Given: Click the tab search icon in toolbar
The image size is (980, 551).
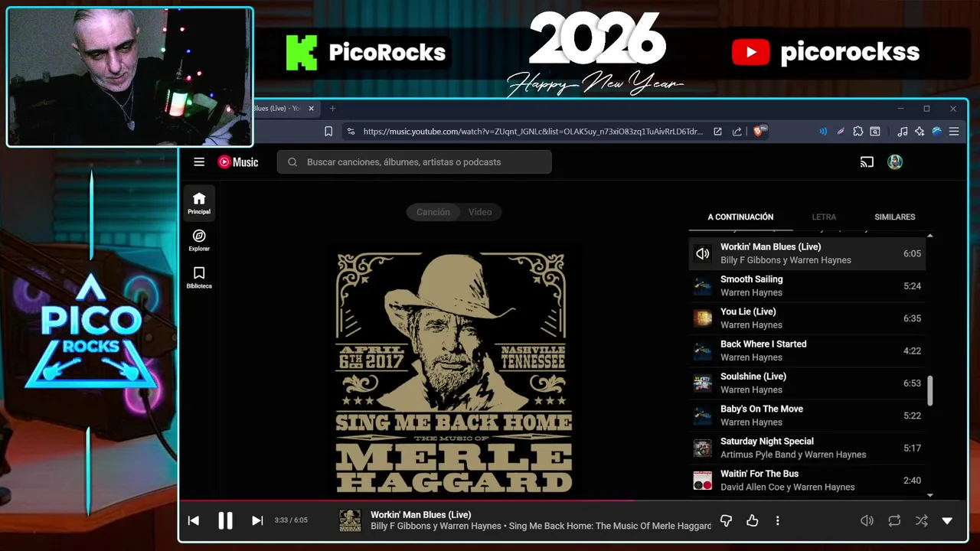Looking at the screenshot, I should click(x=875, y=132).
